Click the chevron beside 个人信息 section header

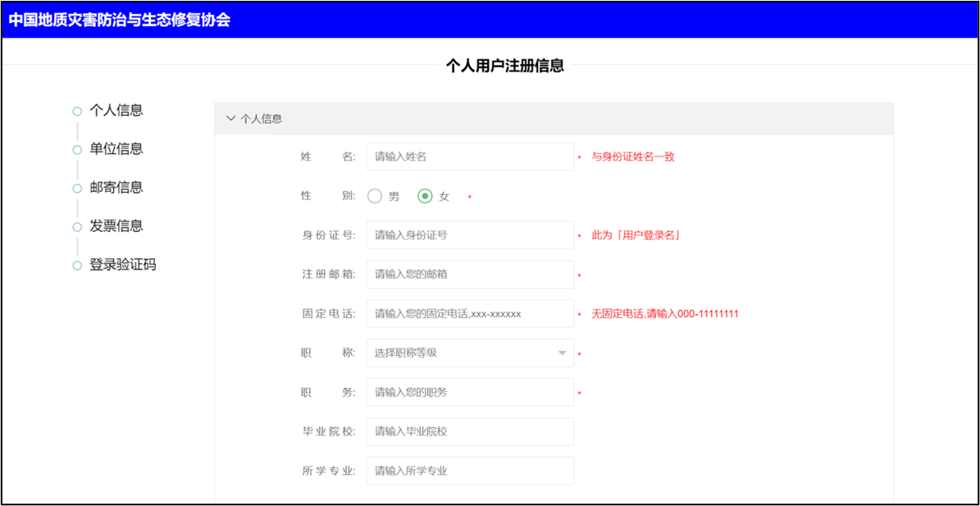point(231,117)
